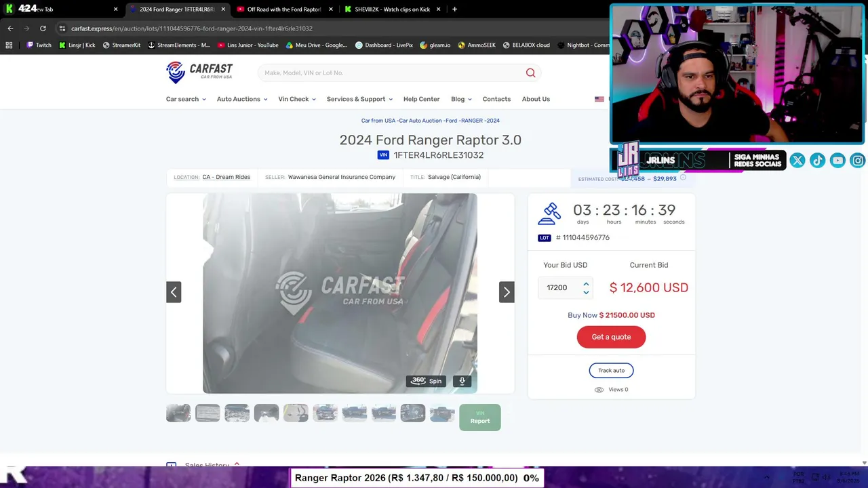868x488 pixels.
Task: Open the bookmarks apps grid icon
Action: coord(9,45)
